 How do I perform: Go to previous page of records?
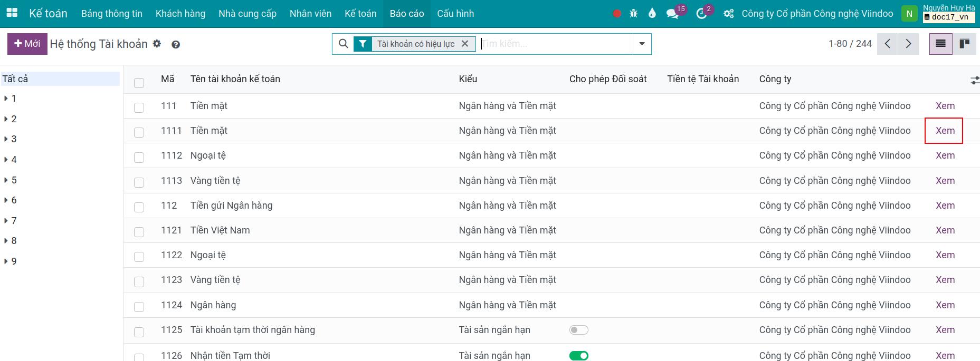click(888, 44)
